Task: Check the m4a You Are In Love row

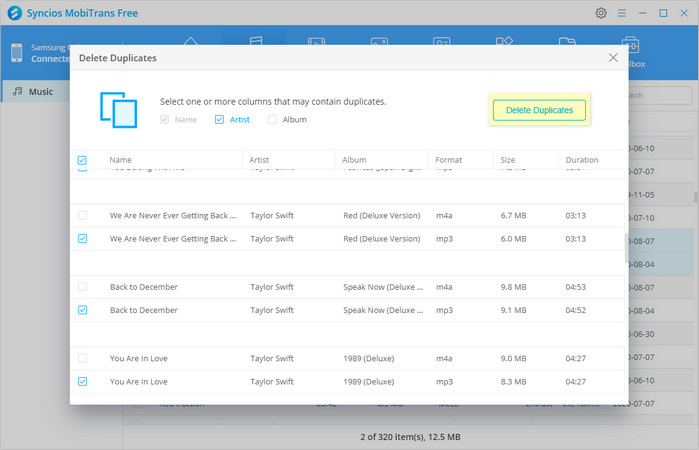Action: [x=82, y=358]
